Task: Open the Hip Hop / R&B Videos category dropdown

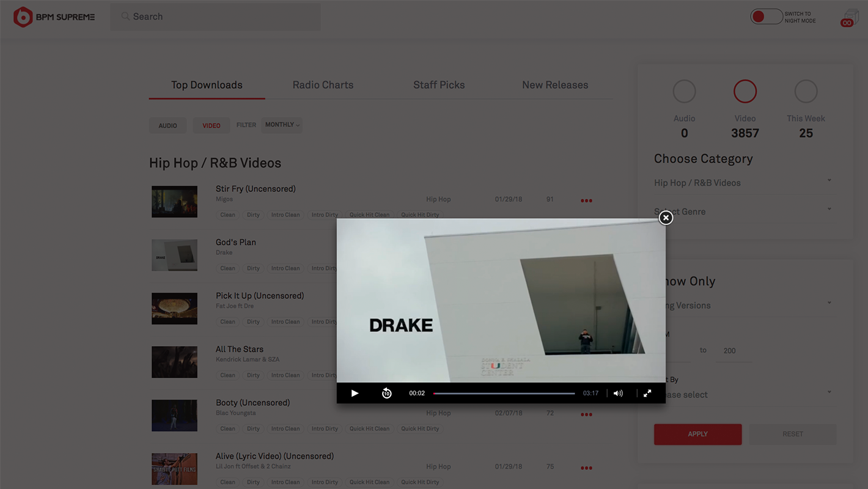Action: tap(744, 183)
